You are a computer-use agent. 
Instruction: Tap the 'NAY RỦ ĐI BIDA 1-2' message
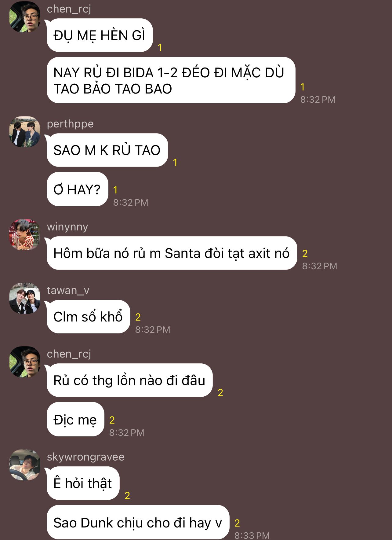tap(171, 80)
